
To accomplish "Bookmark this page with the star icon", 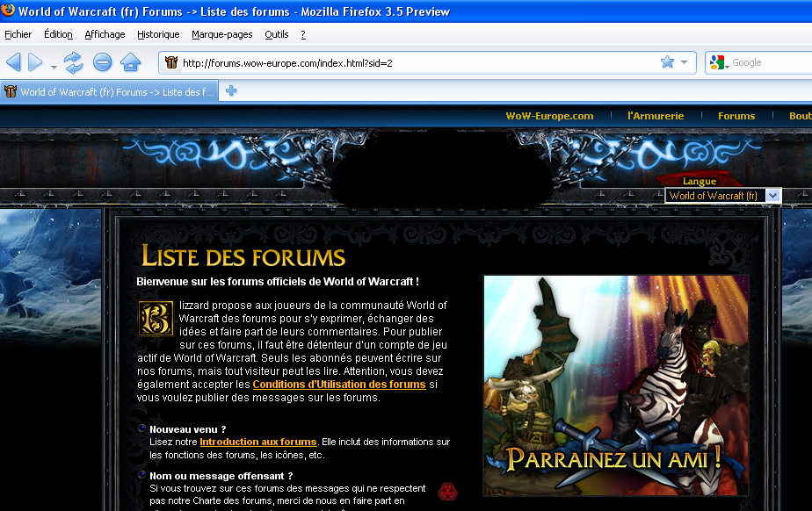I will [x=668, y=62].
